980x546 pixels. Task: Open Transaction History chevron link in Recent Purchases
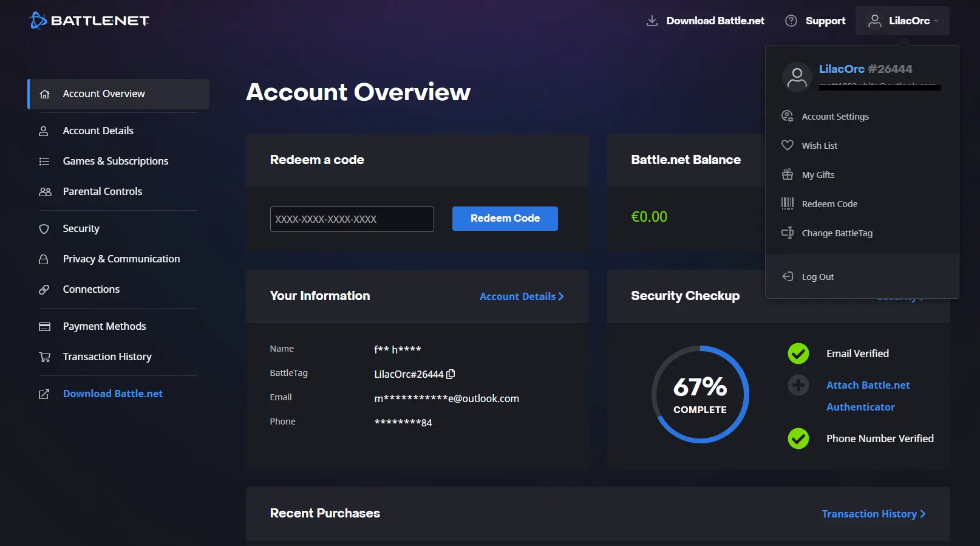point(873,514)
